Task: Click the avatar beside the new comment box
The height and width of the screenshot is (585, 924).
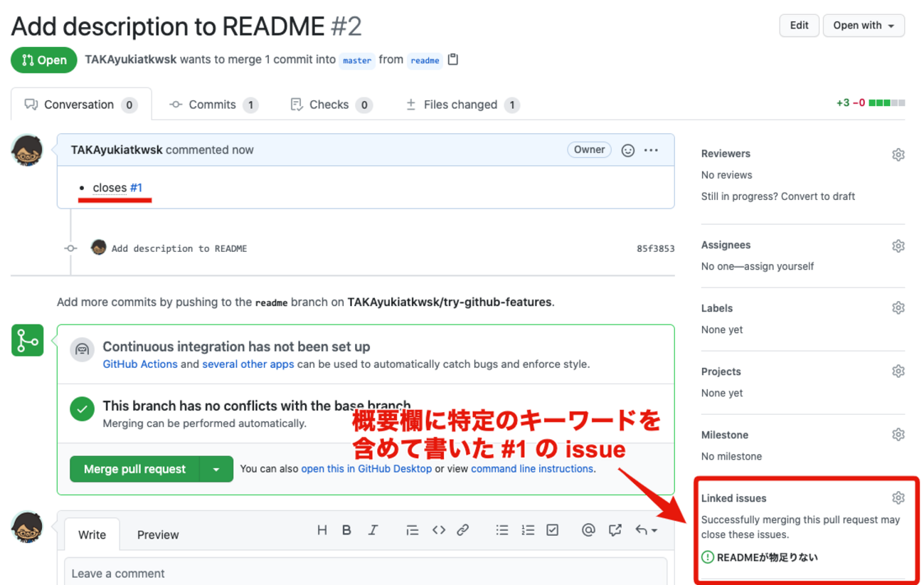Action: pyautogui.click(x=27, y=527)
